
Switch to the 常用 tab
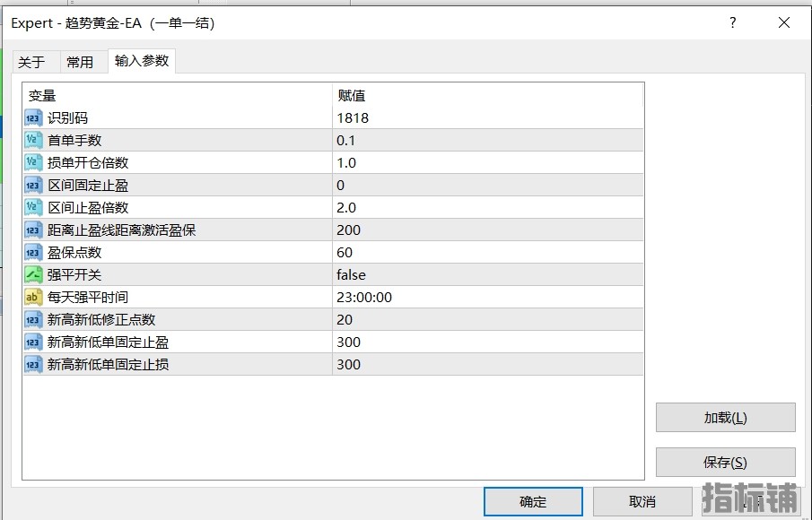(84, 62)
